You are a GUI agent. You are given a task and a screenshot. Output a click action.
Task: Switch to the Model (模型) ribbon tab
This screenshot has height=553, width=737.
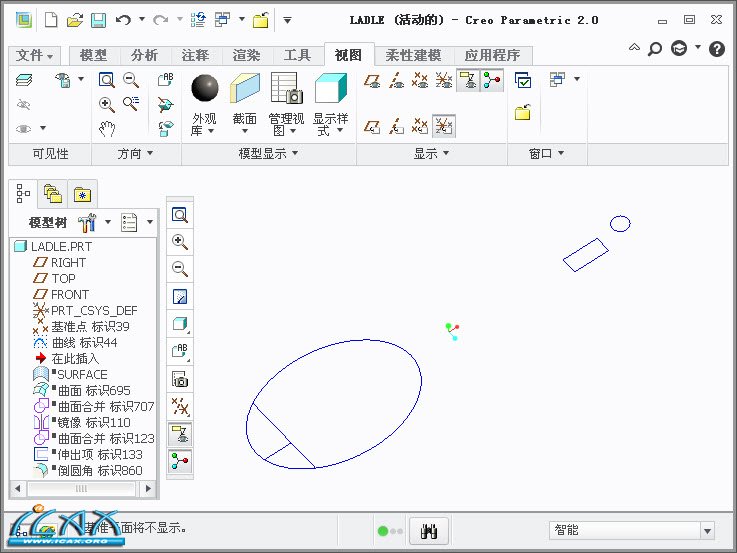[93, 55]
